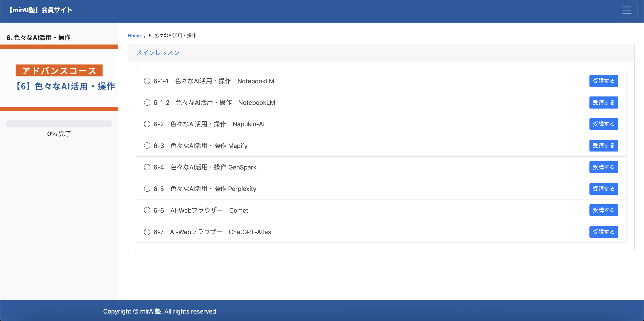Navigate to Home via breadcrumb link

(134, 36)
